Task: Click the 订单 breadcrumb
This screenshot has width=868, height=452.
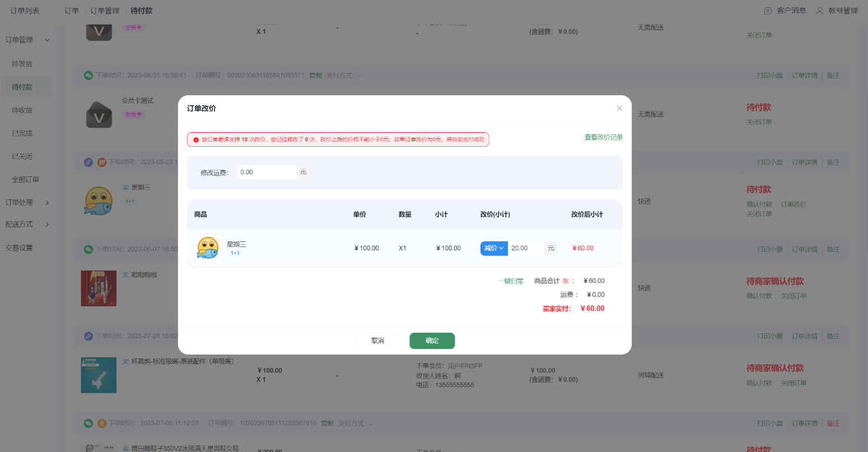Action: 72,11
